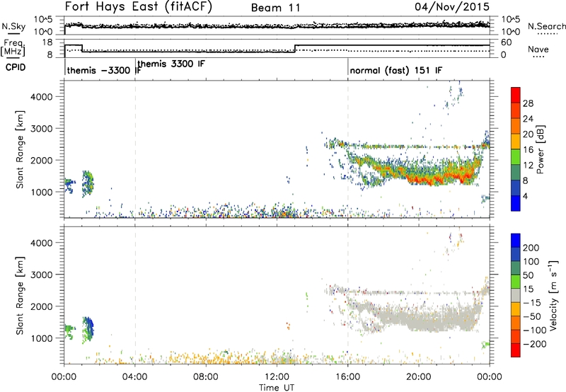Click the gray segment of velocity color bar
The image size is (566, 392).
click(516, 296)
